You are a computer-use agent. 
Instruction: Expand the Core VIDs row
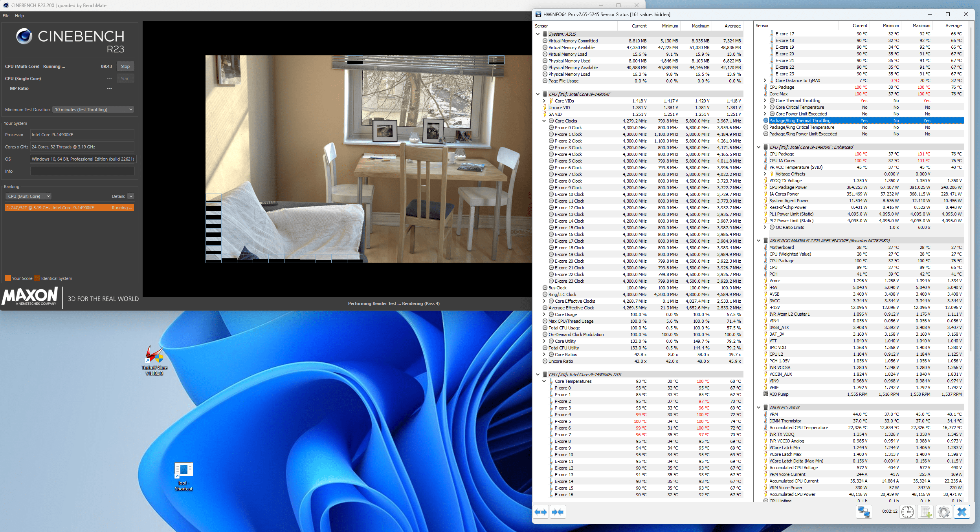coord(544,101)
